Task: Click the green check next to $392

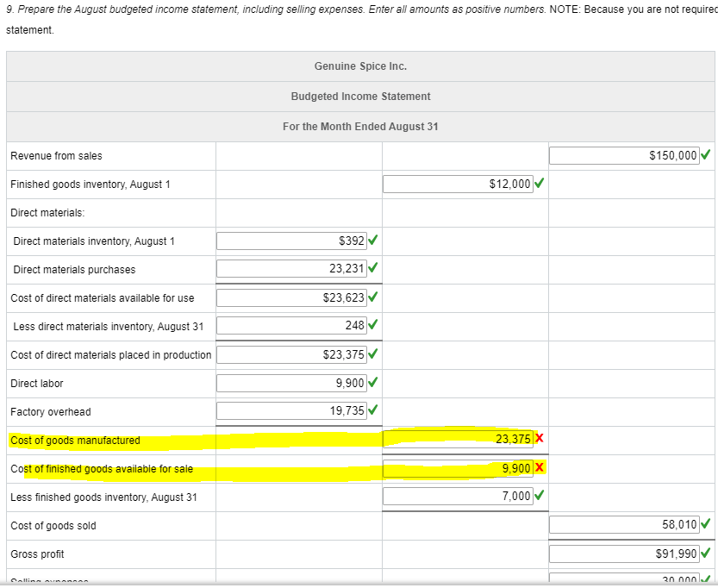Action: (372, 240)
